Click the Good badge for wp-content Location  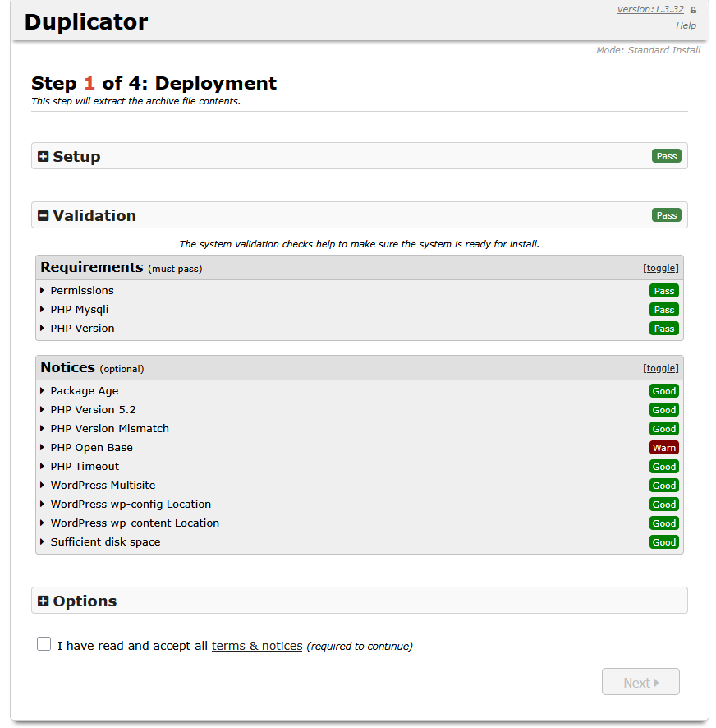[663, 523]
